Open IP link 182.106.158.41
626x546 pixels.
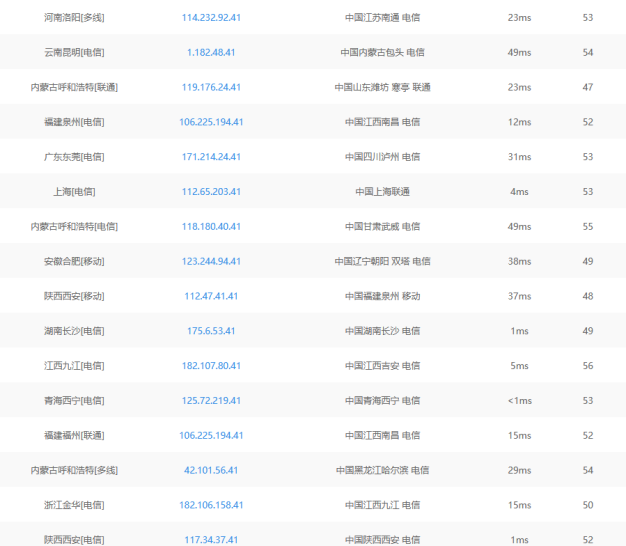(x=211, y=505)
